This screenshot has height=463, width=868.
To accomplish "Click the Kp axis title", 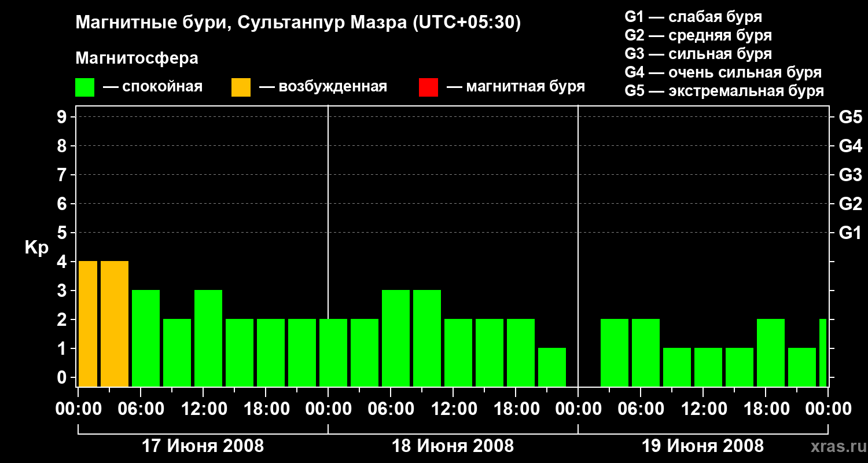I will [x=36, y=247].
